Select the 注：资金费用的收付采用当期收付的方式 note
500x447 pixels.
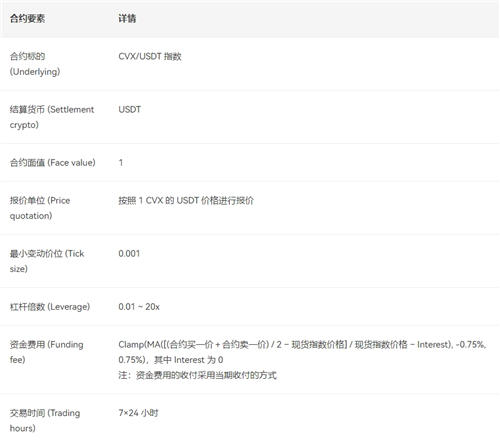pyautogui.click(x=197, y=375)
